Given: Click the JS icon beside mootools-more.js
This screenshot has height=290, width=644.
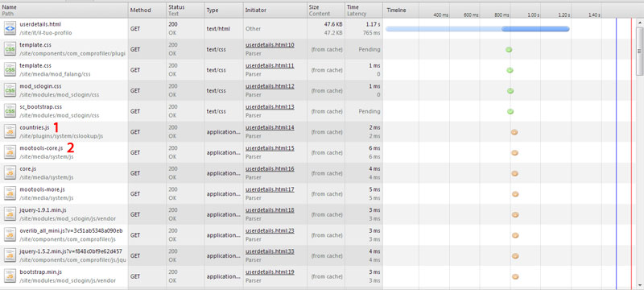Looking at the screenshot, I should click(x=10, y=193).
